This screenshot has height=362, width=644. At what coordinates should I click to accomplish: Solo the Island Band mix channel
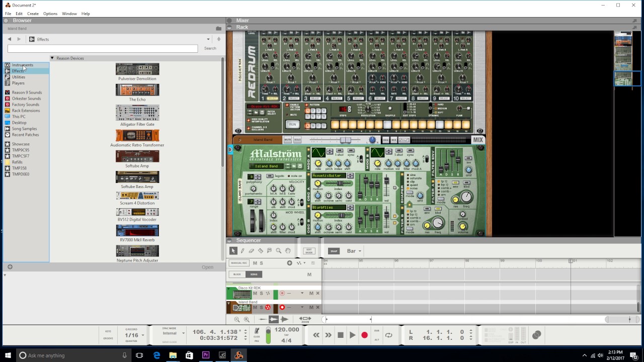pos(297,139)
